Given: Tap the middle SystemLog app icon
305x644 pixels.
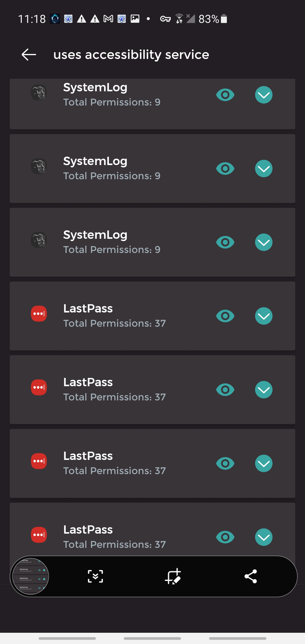Looking at the screenshot, I should coord(39,166).
